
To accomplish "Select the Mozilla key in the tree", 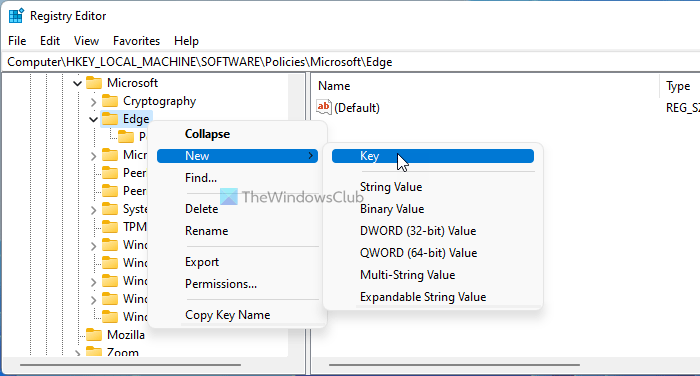I will coord(126,334).
